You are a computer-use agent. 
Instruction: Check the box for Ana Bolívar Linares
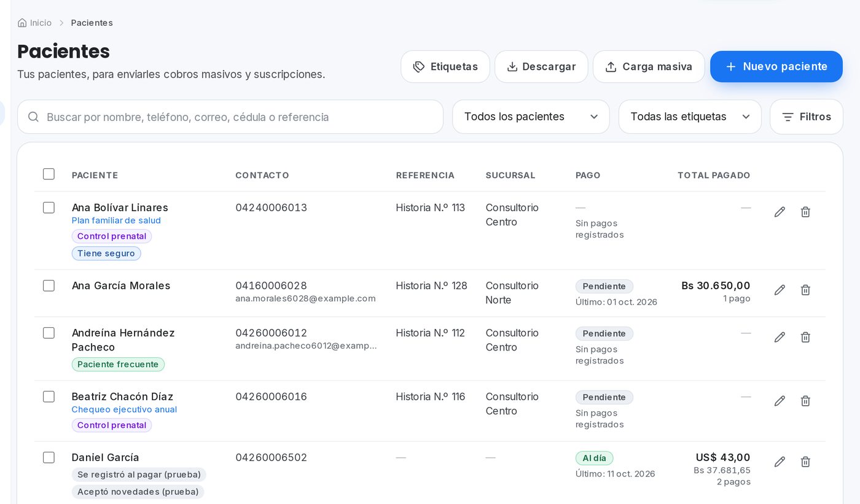49,207
